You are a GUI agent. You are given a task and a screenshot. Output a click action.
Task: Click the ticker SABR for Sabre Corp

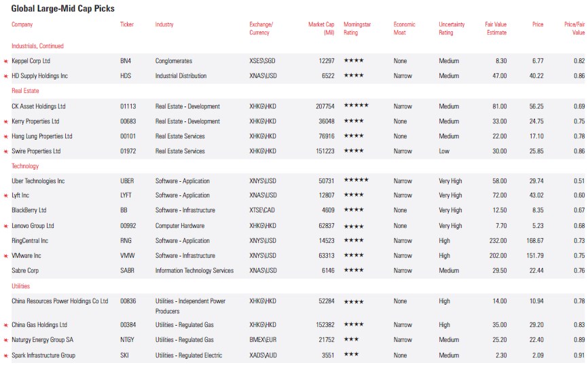click(127, 271)
